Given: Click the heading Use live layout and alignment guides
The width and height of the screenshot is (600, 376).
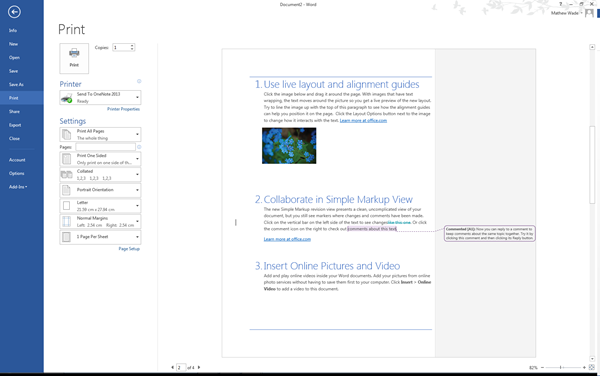Looking at the screenshot, I should click(341, 85).
